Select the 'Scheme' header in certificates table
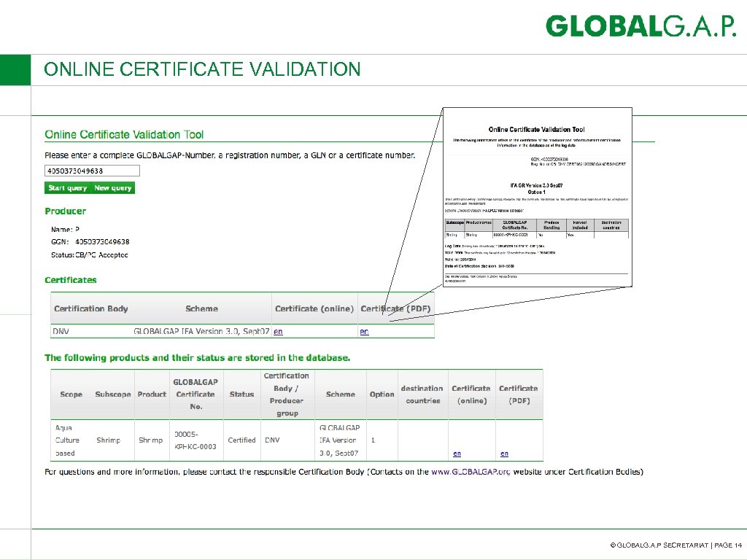 coord(201,308)
